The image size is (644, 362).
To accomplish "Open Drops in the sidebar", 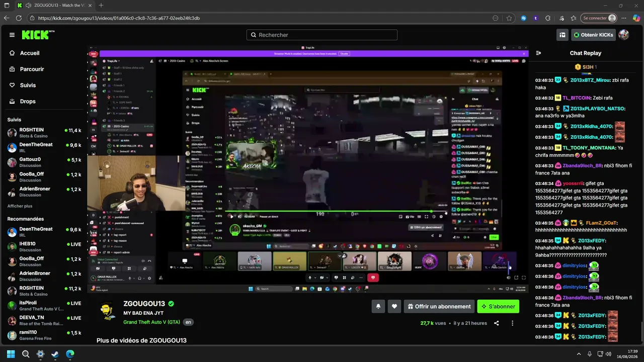I will tap(28, 101).
